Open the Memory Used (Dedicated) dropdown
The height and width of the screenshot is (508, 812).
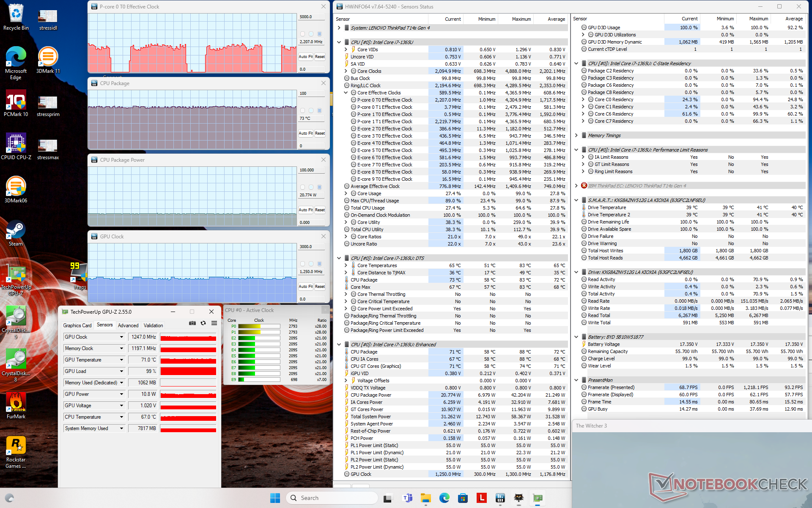[x=121, y=383]
